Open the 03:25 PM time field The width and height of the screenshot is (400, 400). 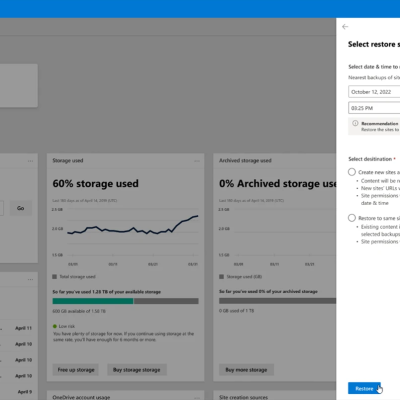point(374,108)
